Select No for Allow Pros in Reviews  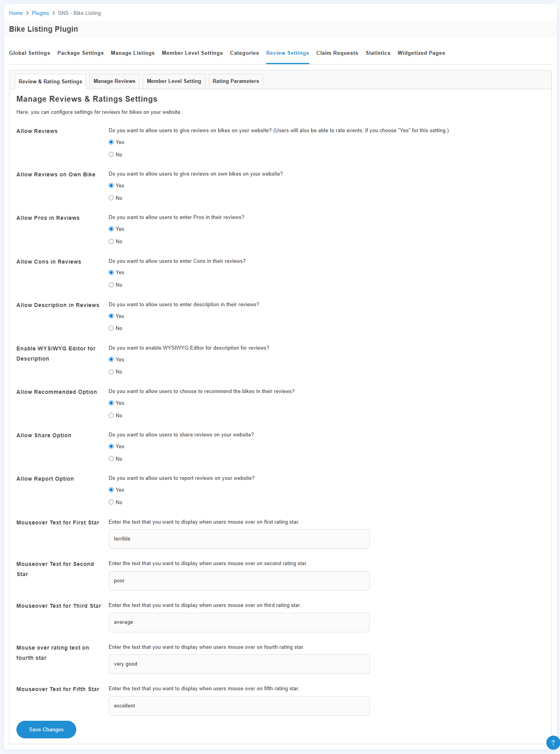click(x=111, y=241)
